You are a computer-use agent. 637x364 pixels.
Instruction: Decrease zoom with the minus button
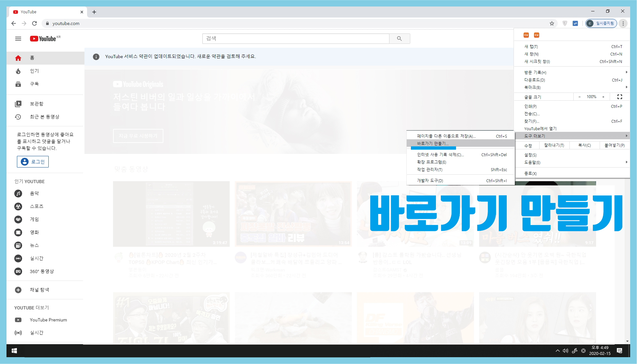coord(580,97)
